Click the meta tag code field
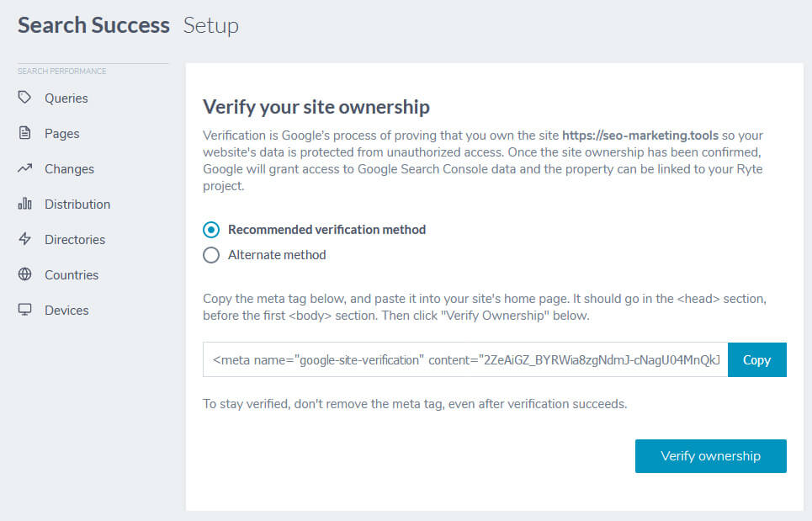This screenshot has height=521, width=812. click(465, 359)
